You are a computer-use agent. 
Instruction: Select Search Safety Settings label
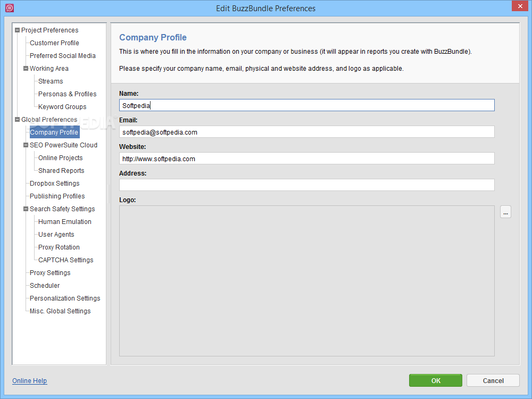[x=62, y=209]
